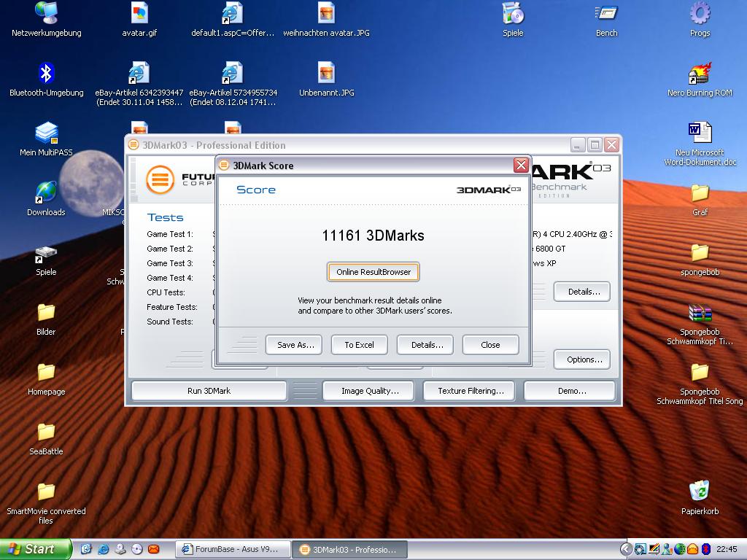
Task: Click the Start button
Action: point(35,549)
